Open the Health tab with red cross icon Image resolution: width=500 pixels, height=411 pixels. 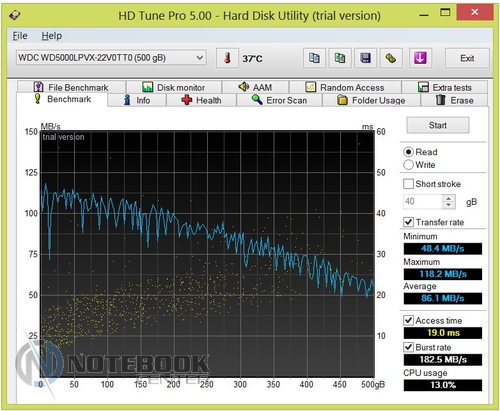click(201, 100)
